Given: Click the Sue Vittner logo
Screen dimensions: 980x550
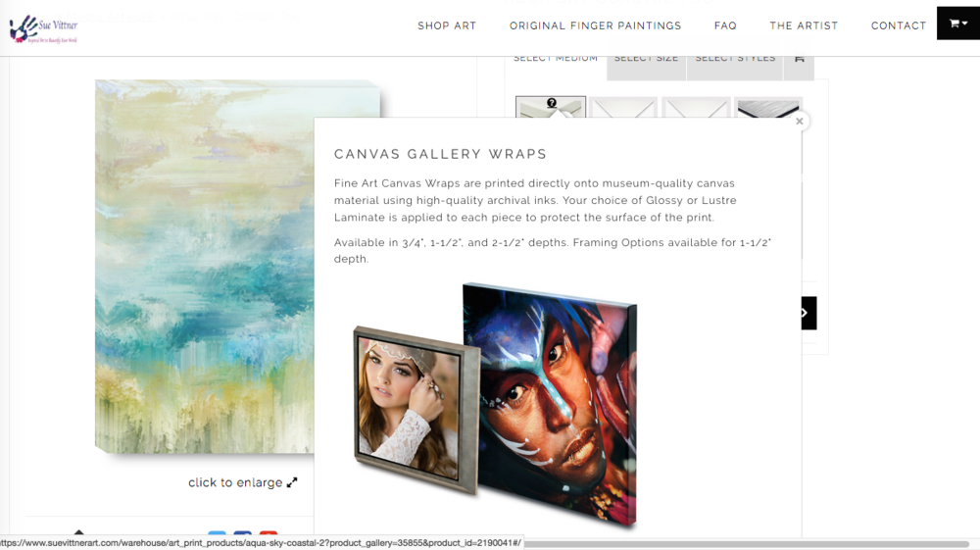Looking at the screenshot, I should [x=44, y=28].
